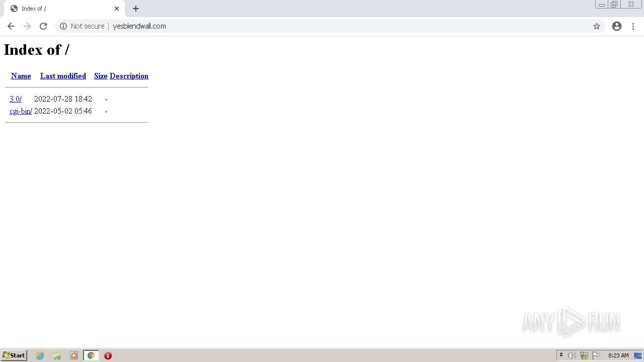Reload the page with the refresh icon
Screen dimensions: 644x362
43,26
